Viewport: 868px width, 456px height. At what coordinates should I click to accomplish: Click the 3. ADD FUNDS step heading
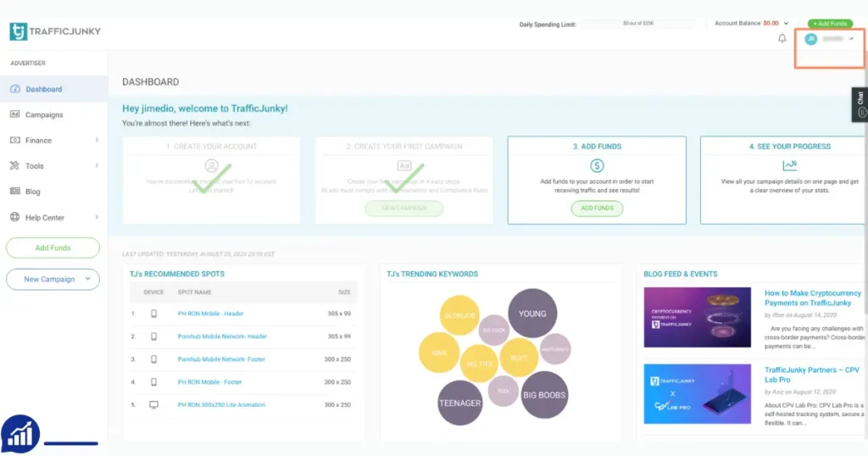[597, 146]
